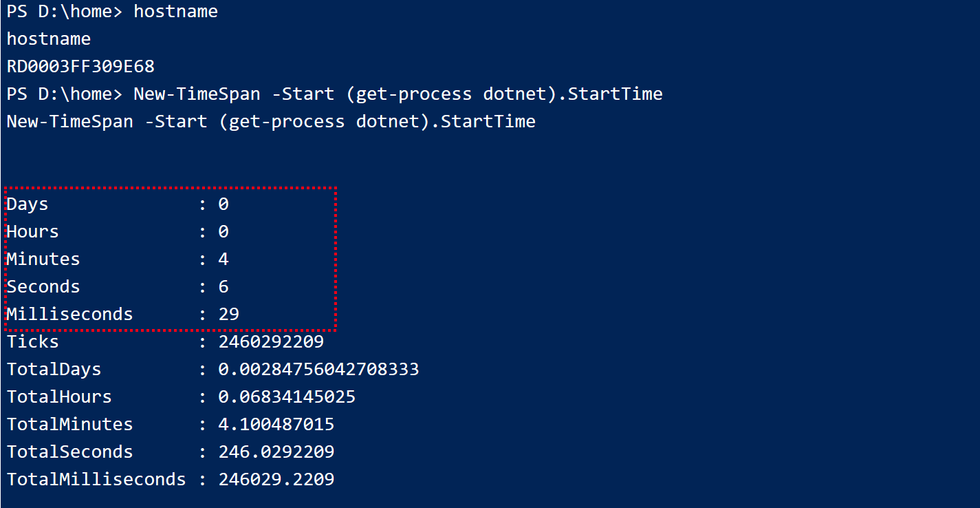The width and height of the screenshot is (980, 508).
Task: Click the Milliseconds value 29
Action: (x=228, y=315)
